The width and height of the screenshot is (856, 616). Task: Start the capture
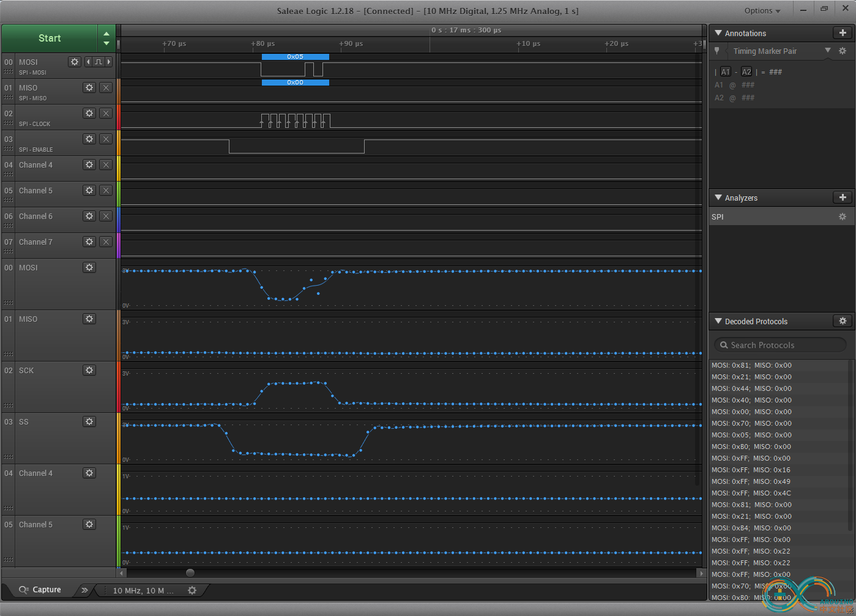[50, 39]
